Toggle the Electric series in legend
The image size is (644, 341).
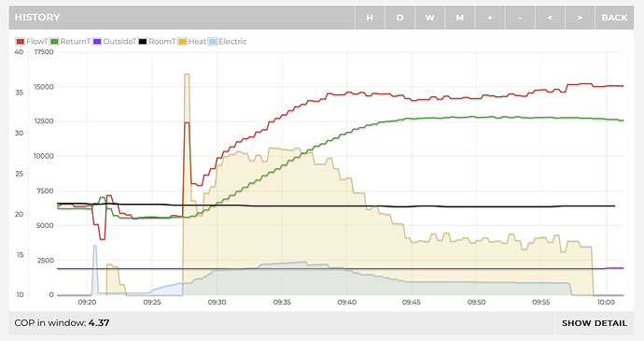tap(228, 41)
